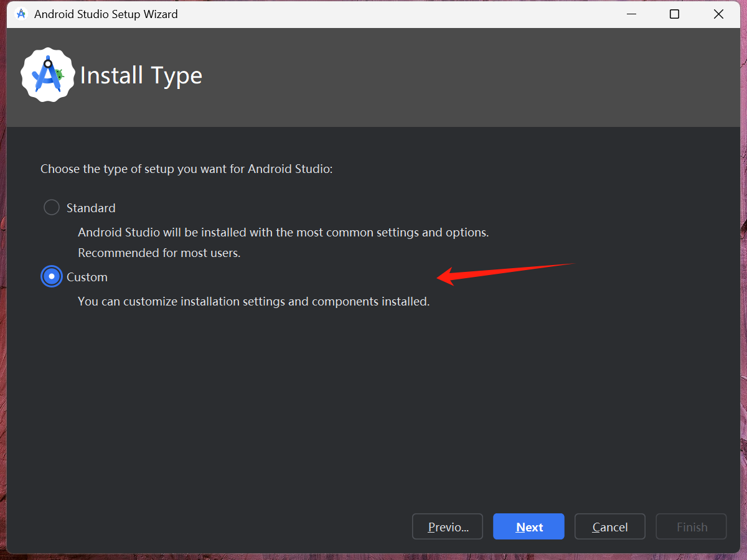Image resolution: width=747 pixels, height=560 pixels.
Task: Click 'Choose the type of setup' prompt text
Action: 187,169
